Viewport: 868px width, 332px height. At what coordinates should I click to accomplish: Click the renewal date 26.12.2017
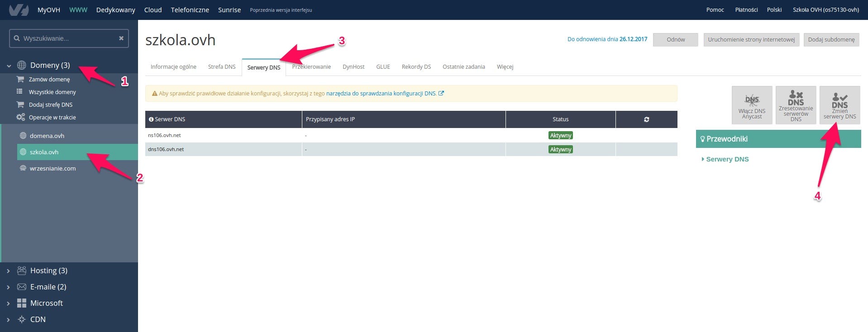pyautogui.click(x=633, y=39)
